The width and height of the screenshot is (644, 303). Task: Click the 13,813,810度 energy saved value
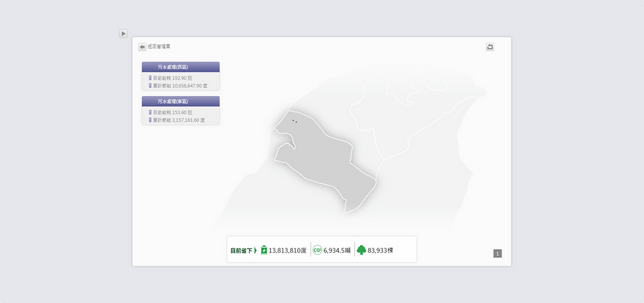288,250
